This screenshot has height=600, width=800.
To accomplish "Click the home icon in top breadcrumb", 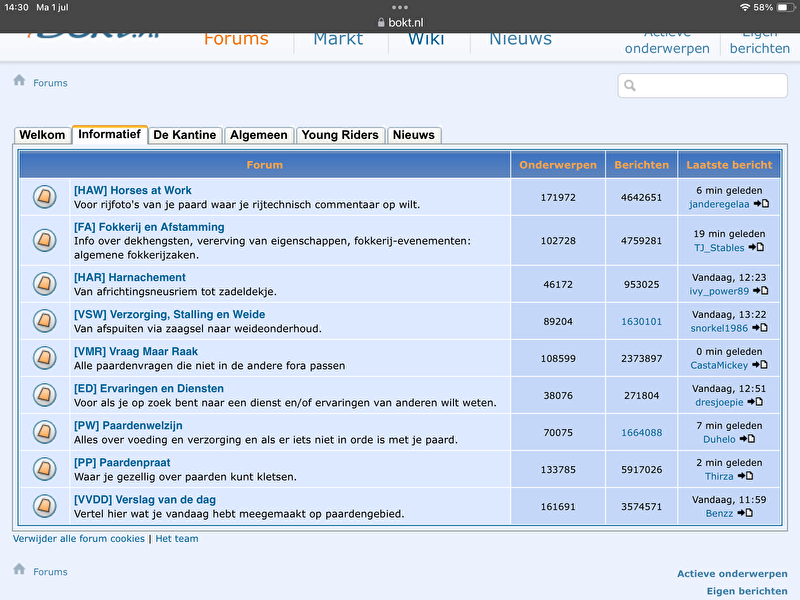I will tap(19, 81).
